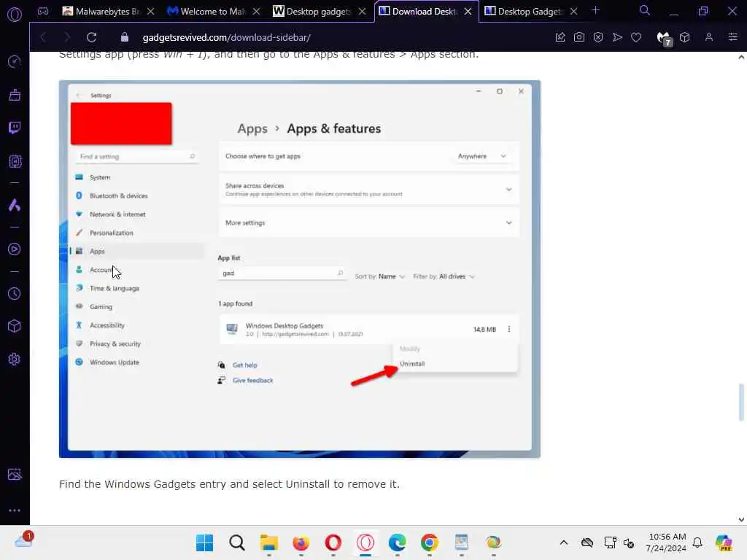Close the active Download Deskt tab
The width and height of the screenshot is (747, 560).
[x=468, y=12]
